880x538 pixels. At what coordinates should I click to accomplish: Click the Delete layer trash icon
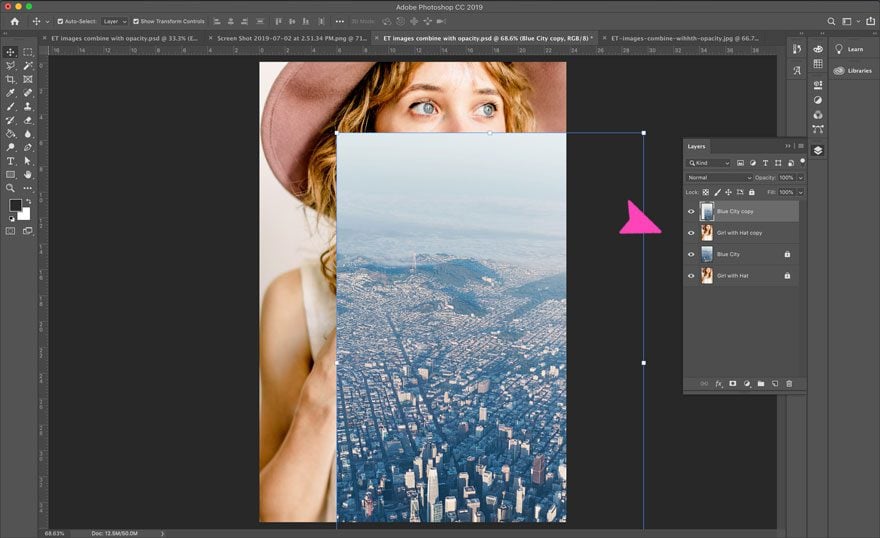[x=789, y=383]
